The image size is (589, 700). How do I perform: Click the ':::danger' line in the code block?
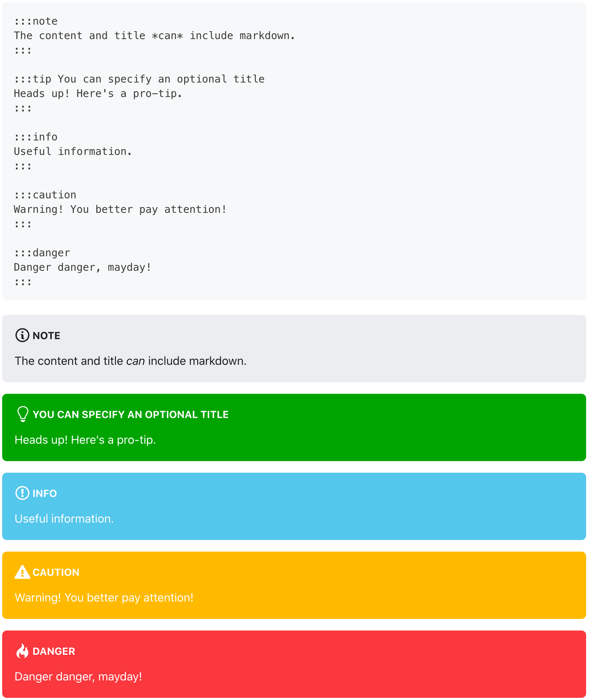click(42, 253)
